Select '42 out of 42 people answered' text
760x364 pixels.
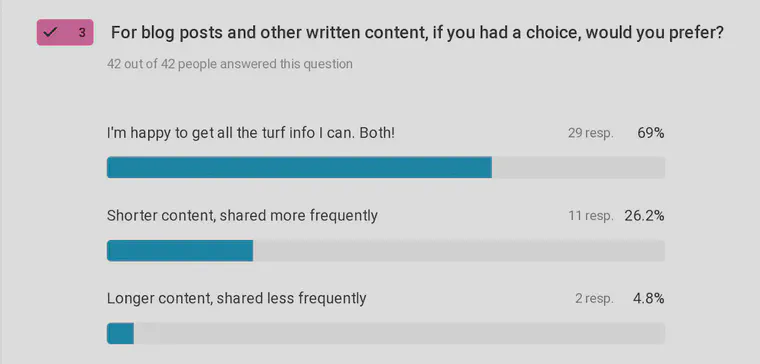pyautogui.click(x=230, y=63)
